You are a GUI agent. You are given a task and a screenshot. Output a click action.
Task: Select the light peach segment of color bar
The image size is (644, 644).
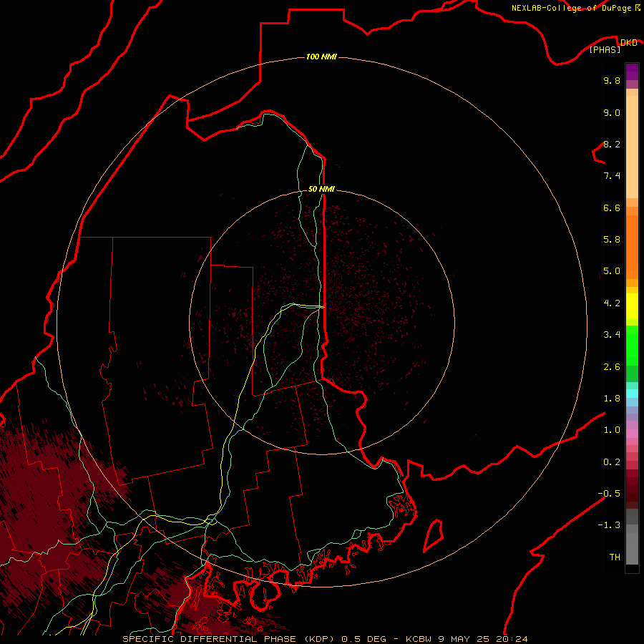coord(632,147)
